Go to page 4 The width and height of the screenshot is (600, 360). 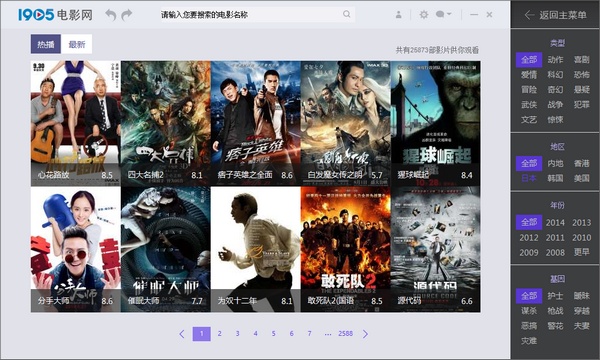click(256, 334)
